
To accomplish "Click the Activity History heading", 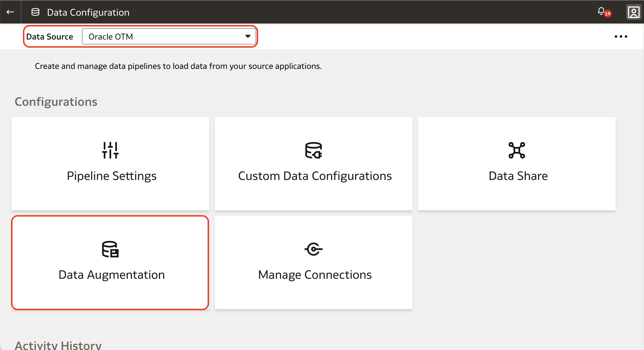I will pos(58,345).
